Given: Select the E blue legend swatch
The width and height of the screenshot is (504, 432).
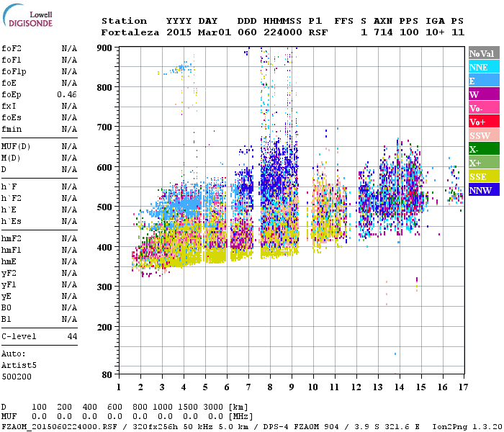Looking at the screenshot, I should click(x=484, y=81).
